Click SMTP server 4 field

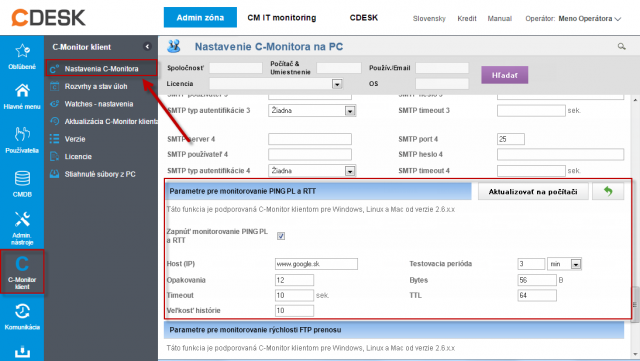(310, 139)
